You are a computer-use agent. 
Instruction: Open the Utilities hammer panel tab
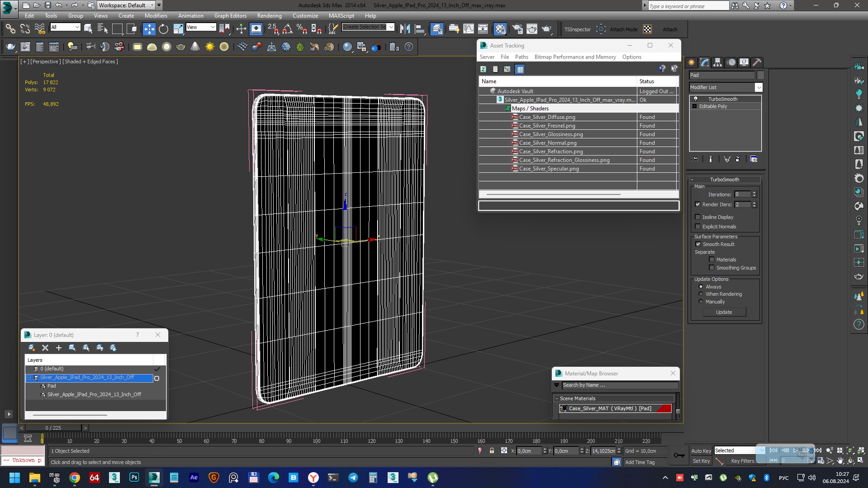point(757,62)
